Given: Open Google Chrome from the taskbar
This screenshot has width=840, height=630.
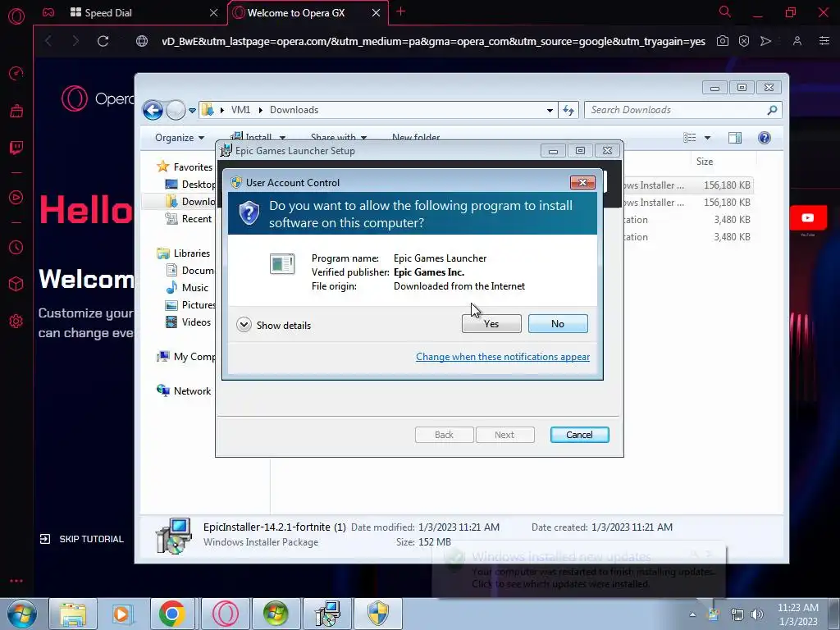Looking at the screenshot, I should coord(171,614).
